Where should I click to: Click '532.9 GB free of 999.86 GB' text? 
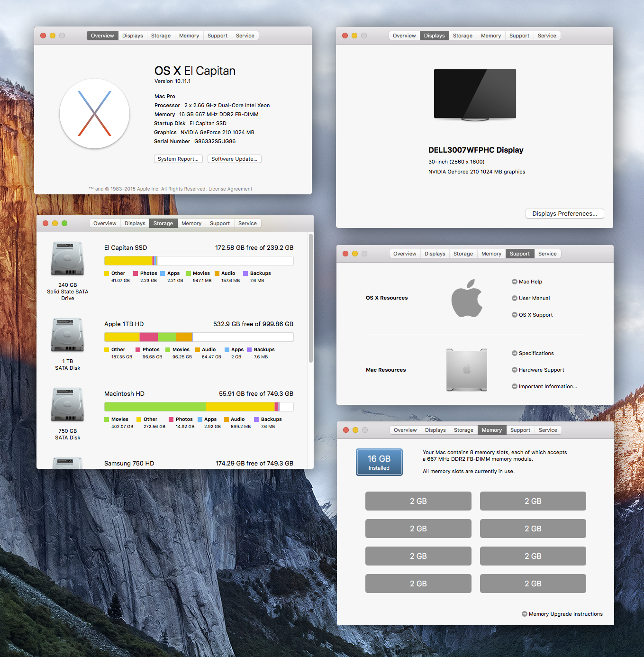(x=254, y=324)
